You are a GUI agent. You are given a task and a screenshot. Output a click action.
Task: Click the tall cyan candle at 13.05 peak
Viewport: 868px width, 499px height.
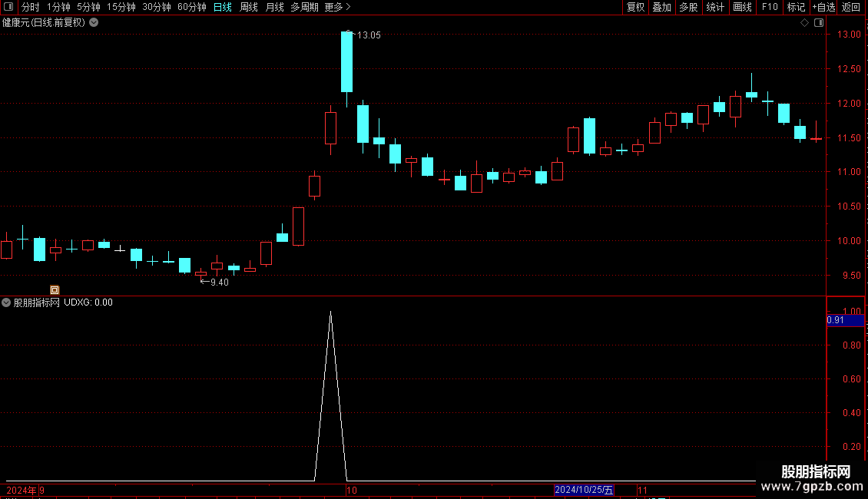pos(346,61)
